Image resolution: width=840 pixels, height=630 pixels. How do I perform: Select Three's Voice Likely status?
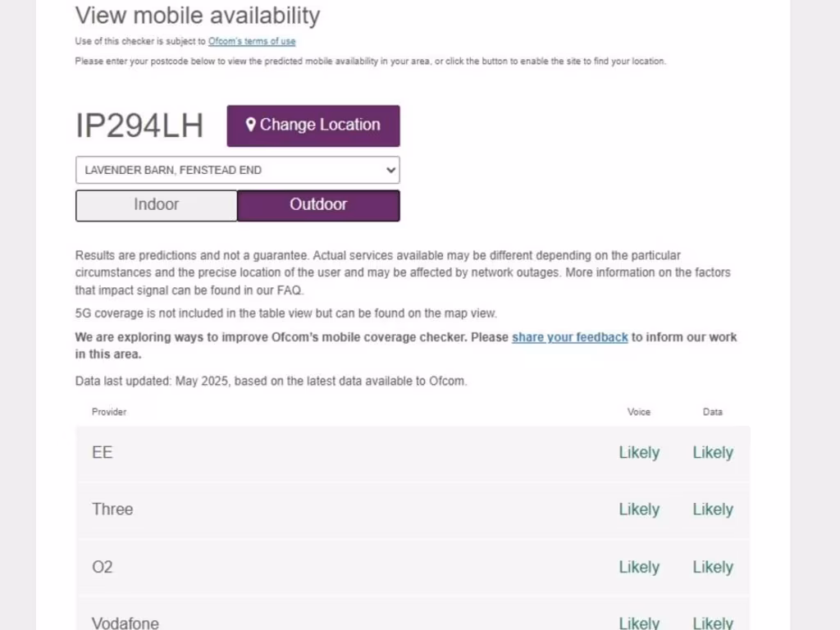point(639,509)
